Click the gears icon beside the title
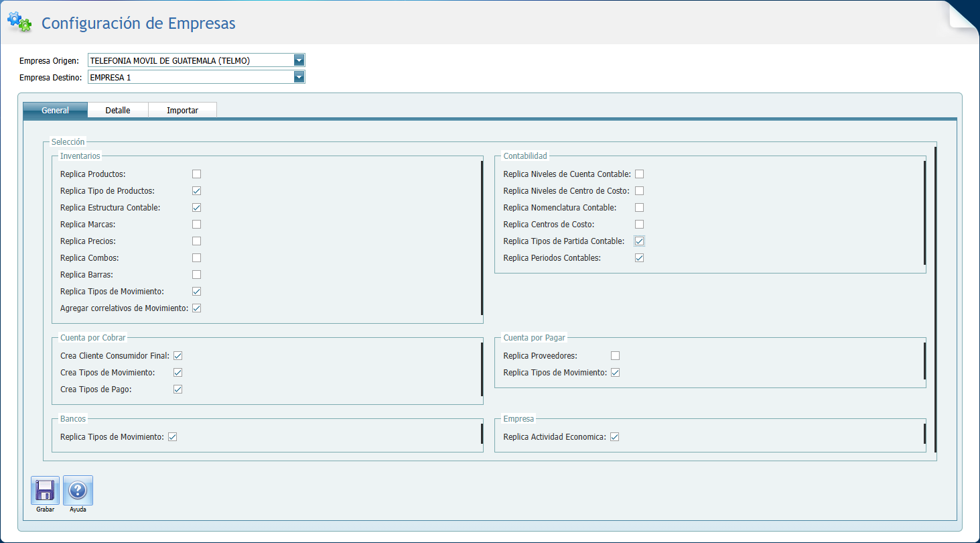980x543 pixels. tap(19, 22)
